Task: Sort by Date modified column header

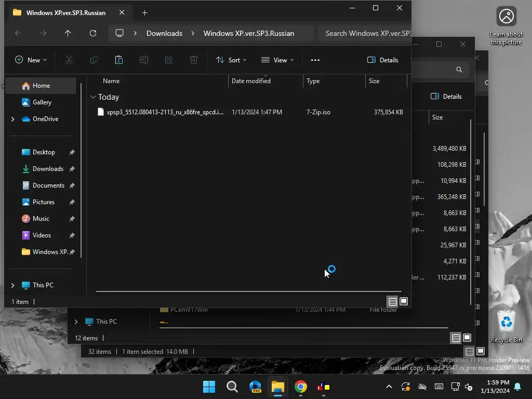Action: (x=251, y=81)
